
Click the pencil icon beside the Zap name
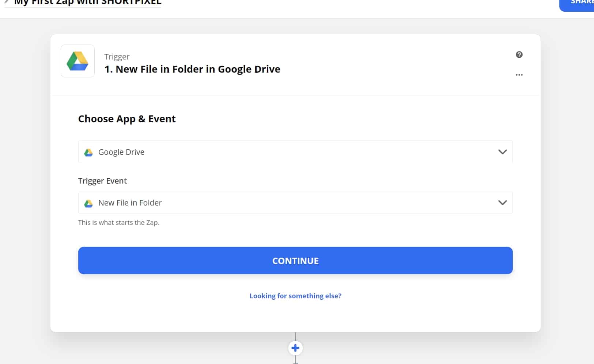[6, 2]
